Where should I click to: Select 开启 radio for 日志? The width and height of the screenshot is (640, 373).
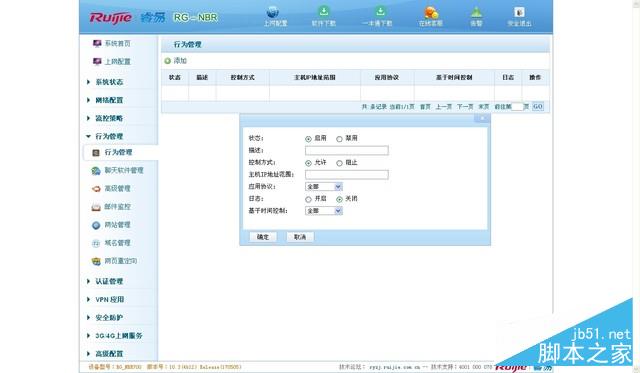[308, 199]
